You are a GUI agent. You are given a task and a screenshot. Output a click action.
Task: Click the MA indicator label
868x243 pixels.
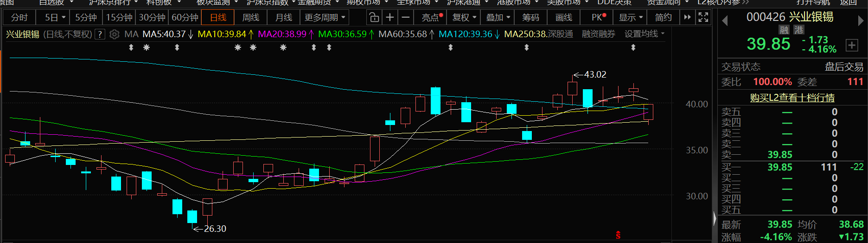pos(131,34)
